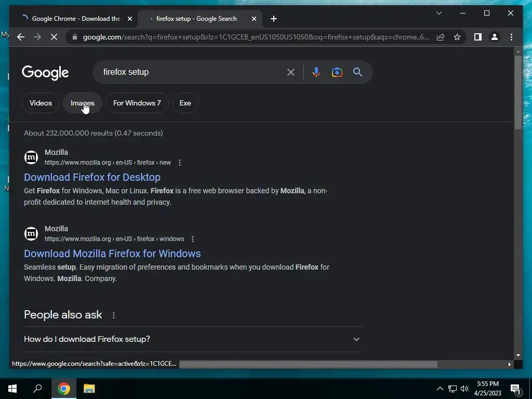
Task: Click mozilla.org firefox new URL text
Action: [x=108, y=163]
